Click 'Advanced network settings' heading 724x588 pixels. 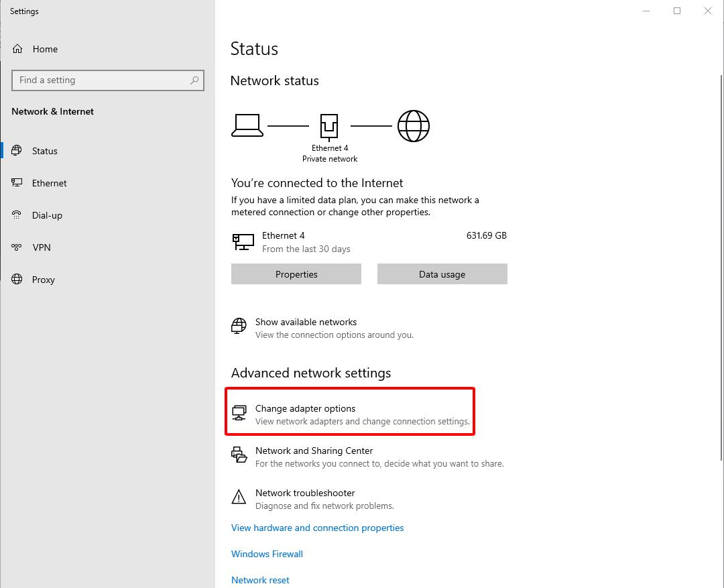(311, 373)
